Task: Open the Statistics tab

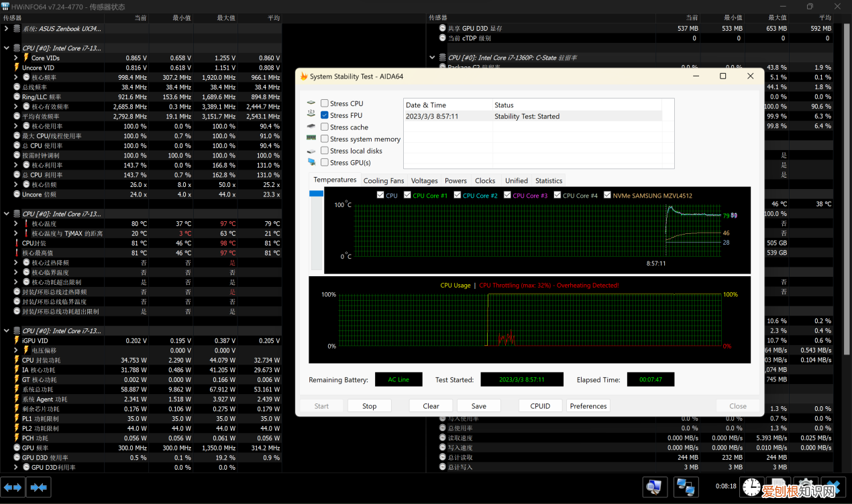Action: coord(548,180)
